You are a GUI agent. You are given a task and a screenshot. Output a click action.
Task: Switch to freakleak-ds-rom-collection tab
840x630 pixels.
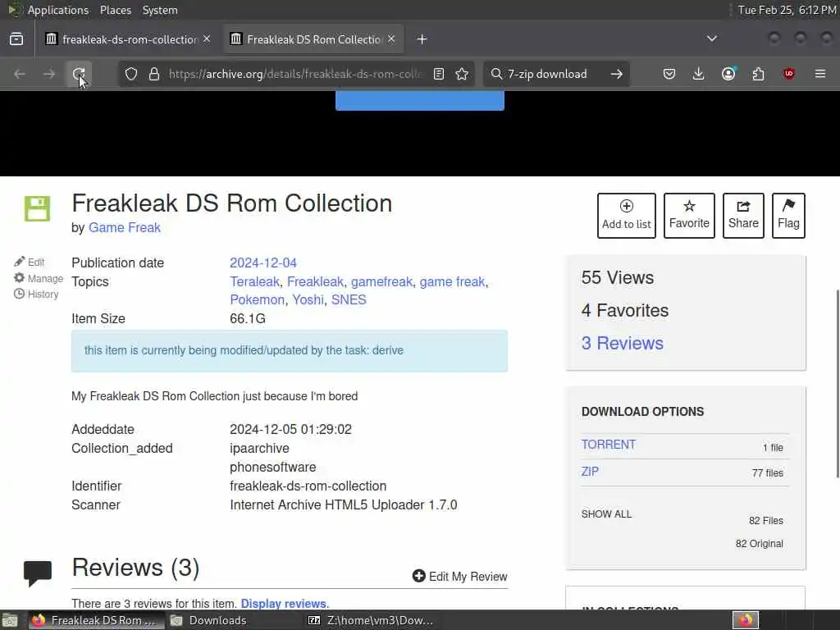pos(129,39)
